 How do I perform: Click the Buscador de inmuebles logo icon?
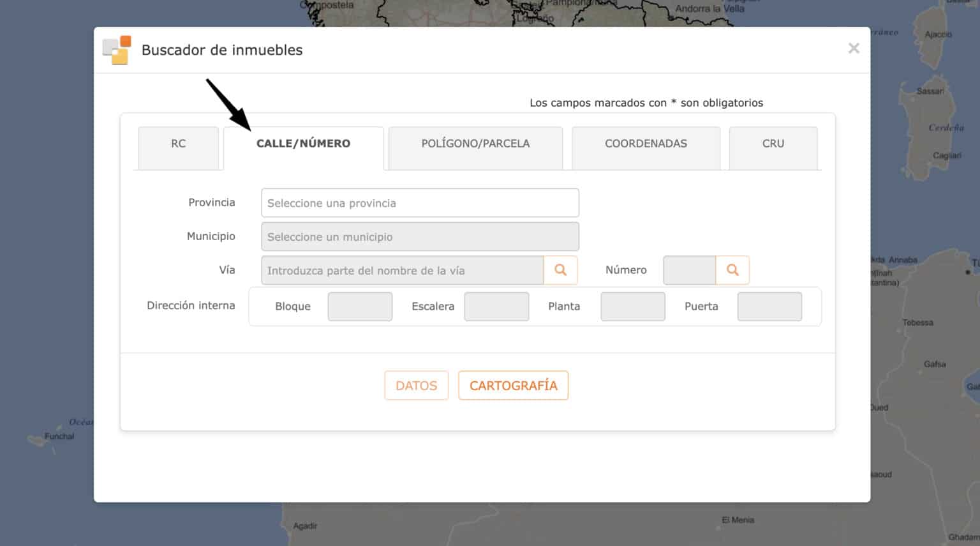tap(117, 49)
